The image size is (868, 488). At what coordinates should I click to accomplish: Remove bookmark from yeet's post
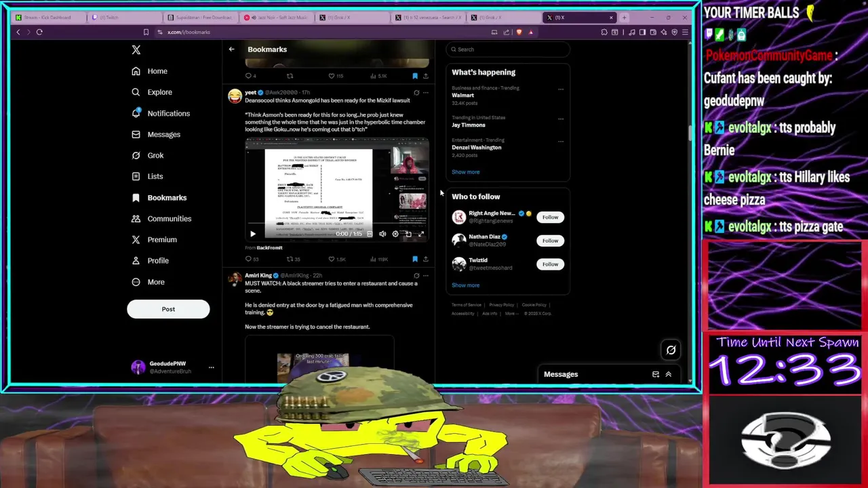pyautogui.click(x=415, y=259)
